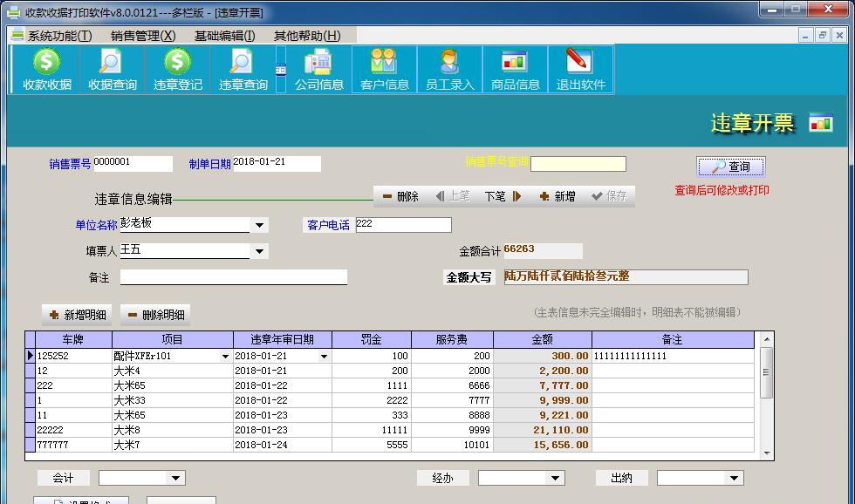Click the 退出软件 toolbar icon
Screen dimensions: 855x504
[580, 69]
